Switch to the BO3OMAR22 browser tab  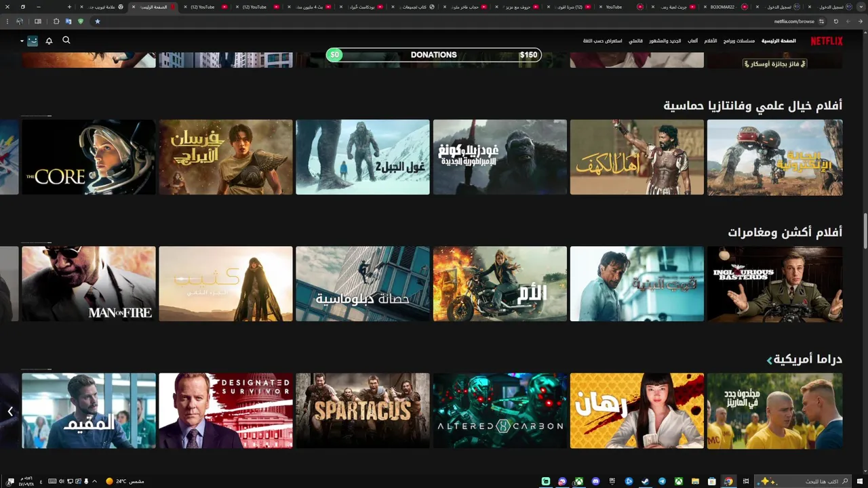[x=726, y=7]
